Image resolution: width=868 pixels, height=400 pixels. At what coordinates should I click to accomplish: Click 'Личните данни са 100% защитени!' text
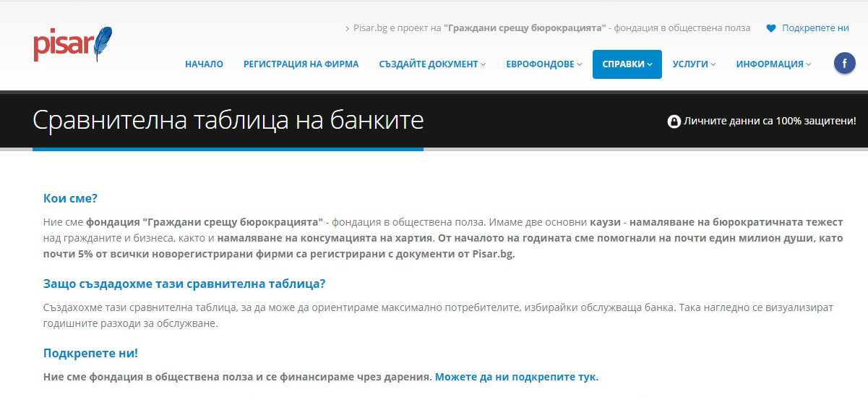(x=770, y=122)
